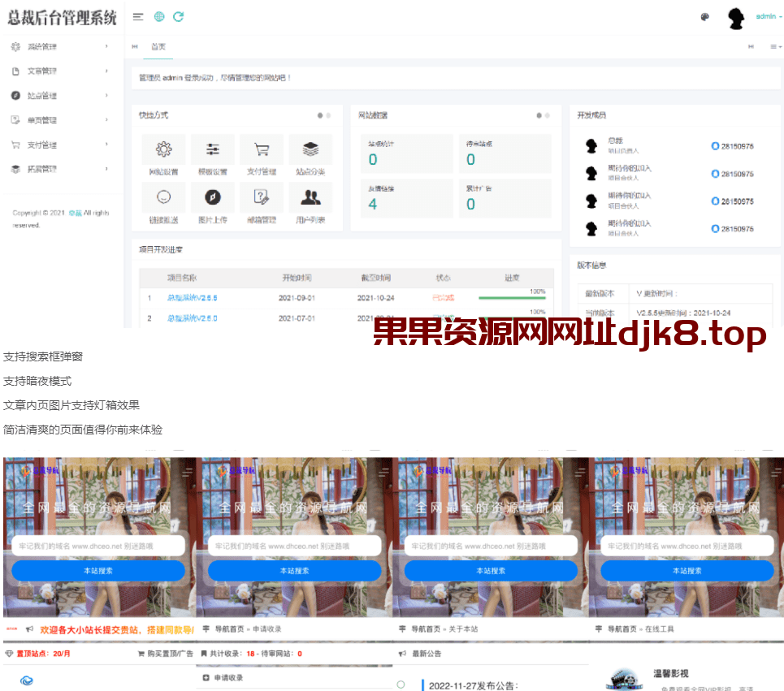The height and width of the screenshot is (691, 784).
Task: Open 图片上传 using the compass icon
Action: point(213,197)
